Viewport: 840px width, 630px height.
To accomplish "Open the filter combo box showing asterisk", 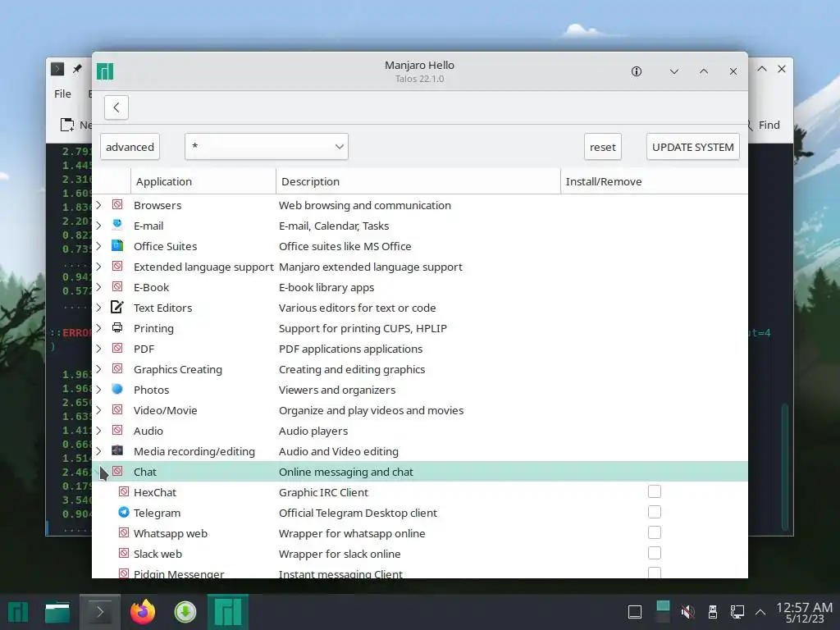I will [267, 147].
